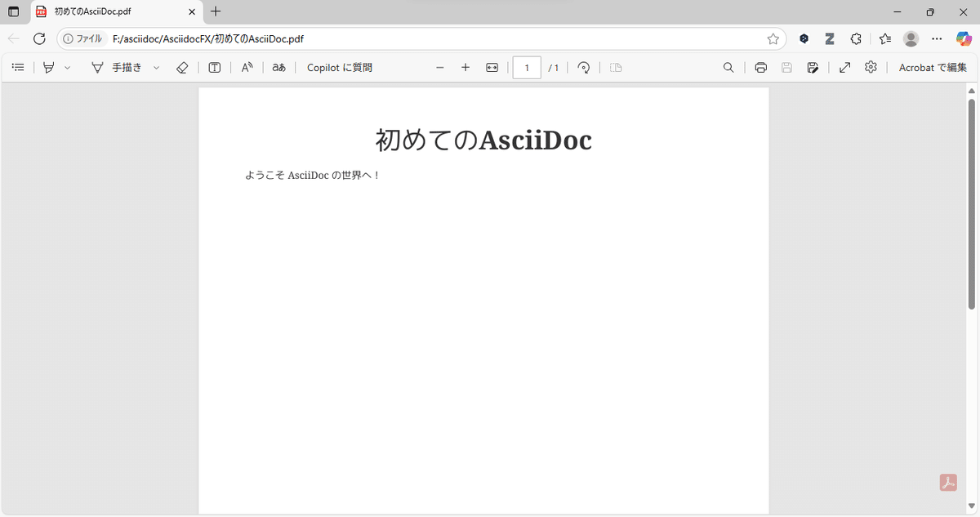Toggle two-page view mode

[x=615, y=67]
